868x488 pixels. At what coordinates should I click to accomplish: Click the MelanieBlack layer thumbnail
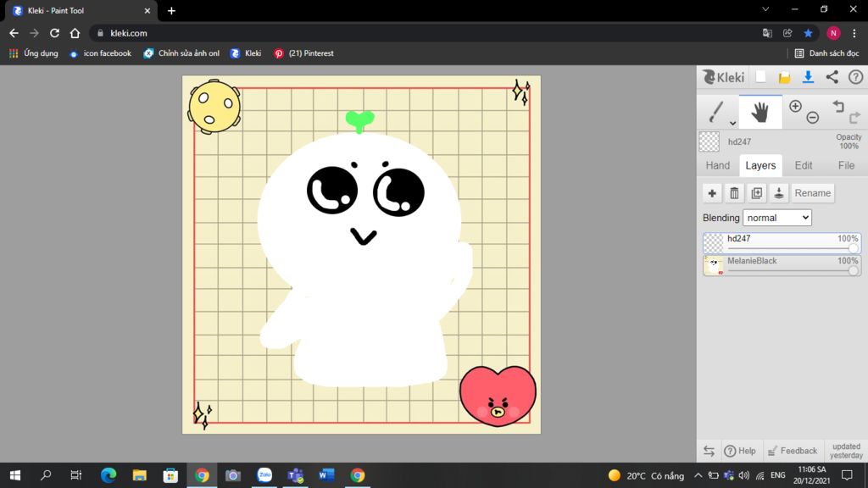point(713,265)
